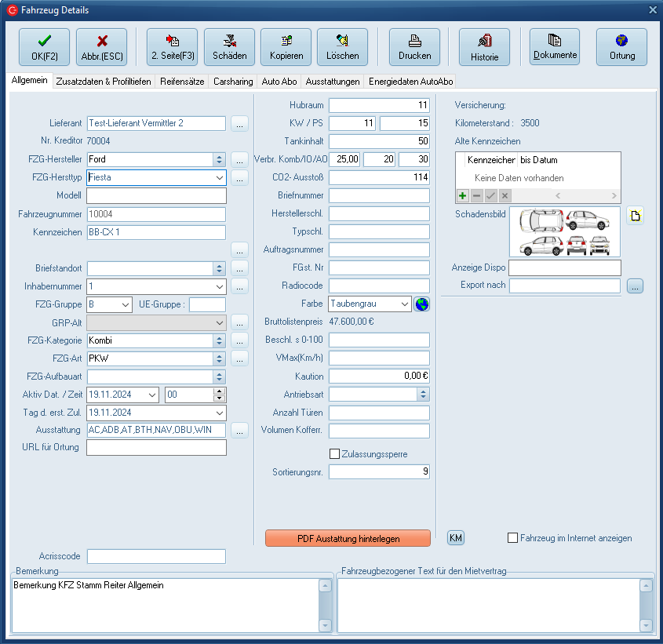
Task: Click the OK(F2) green checkmark button
Action: 44,47
